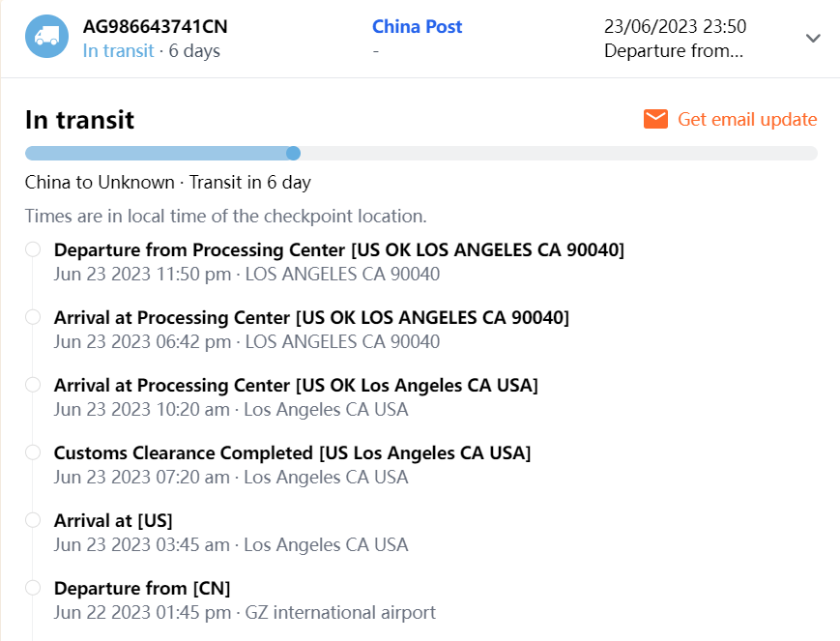840x641 pixels.
Task: Click the Departure from Processing Center timeline marker
Action: coord(33,249)
